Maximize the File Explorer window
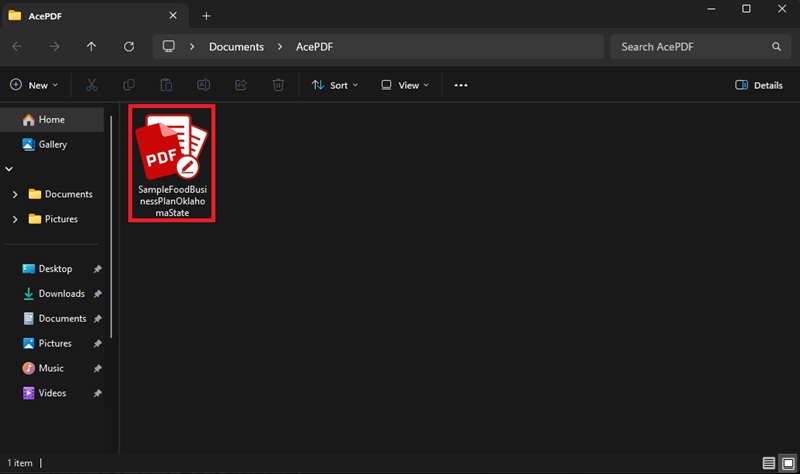 (746, 9)
